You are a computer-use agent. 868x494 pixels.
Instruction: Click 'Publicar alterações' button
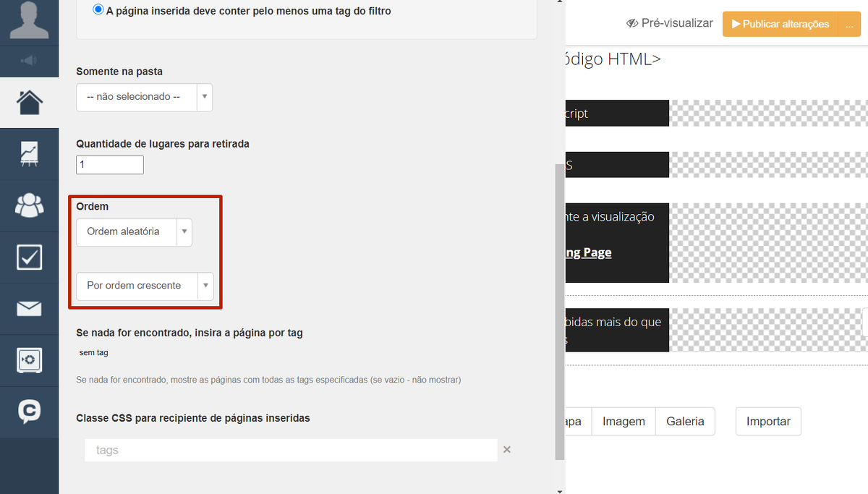tap(780, 24)
